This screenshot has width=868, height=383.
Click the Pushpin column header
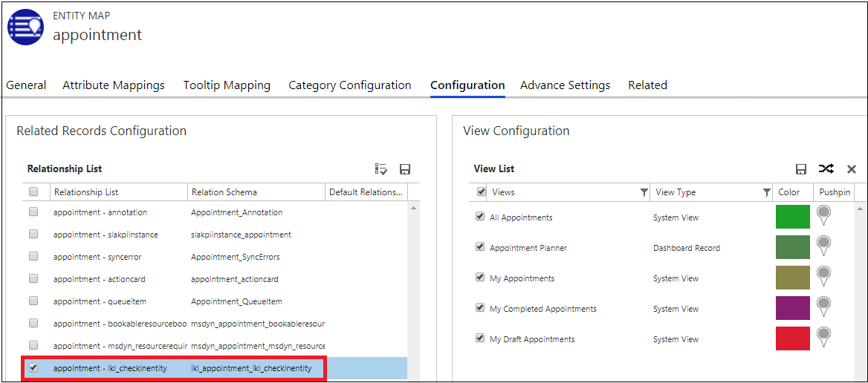[x=834, y=191]
